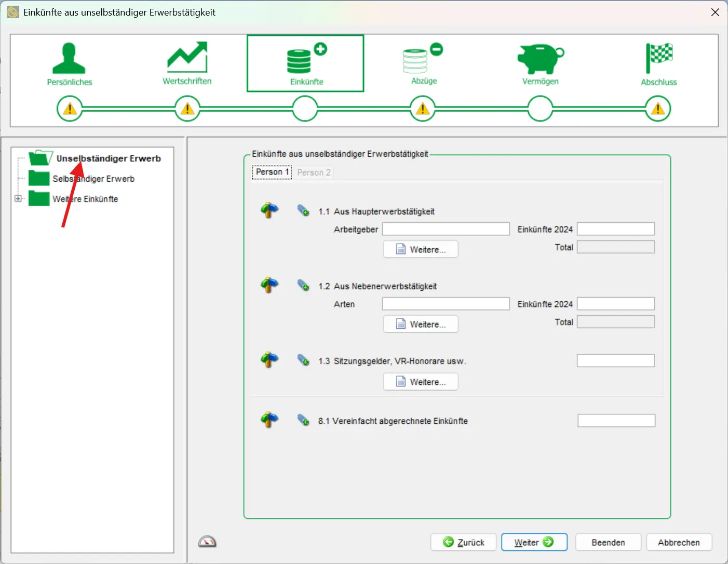The image size is (728, 564).
Task: Select Selbständiger Erwerb in the tree
Action: click(93, 179)
